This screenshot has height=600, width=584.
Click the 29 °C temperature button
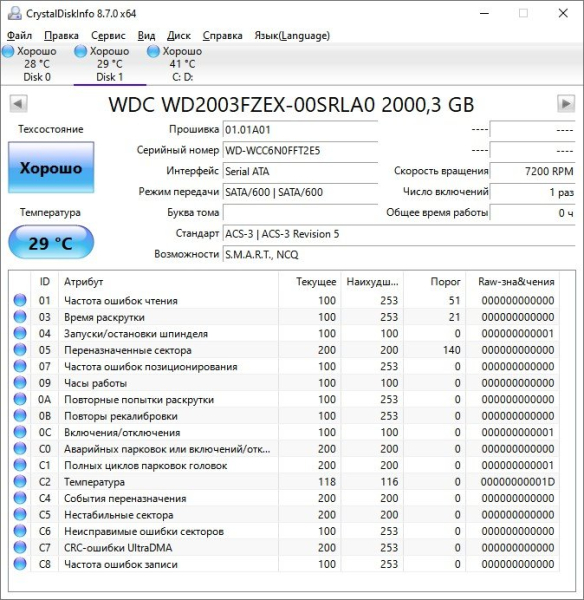click(51, 243)
